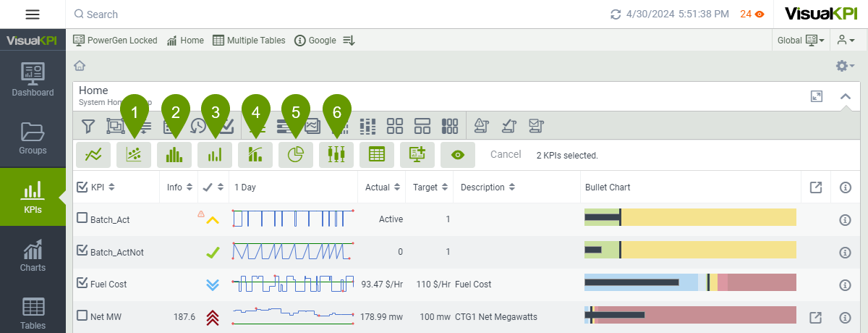The height and width of the screenshot is (333, 868).
Task: Open the box plot chart button
Action: coord(336,154)
